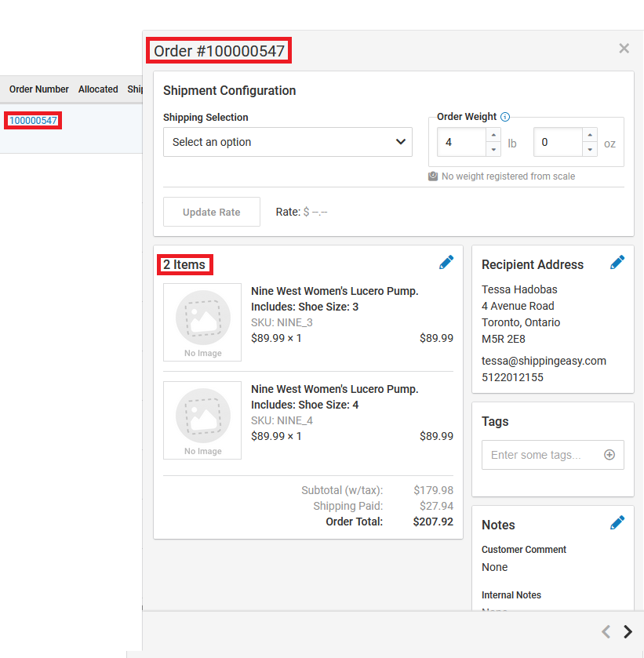Add a tag using the plus icon
The image size is (644, 658).
click(x=609, y=454)
